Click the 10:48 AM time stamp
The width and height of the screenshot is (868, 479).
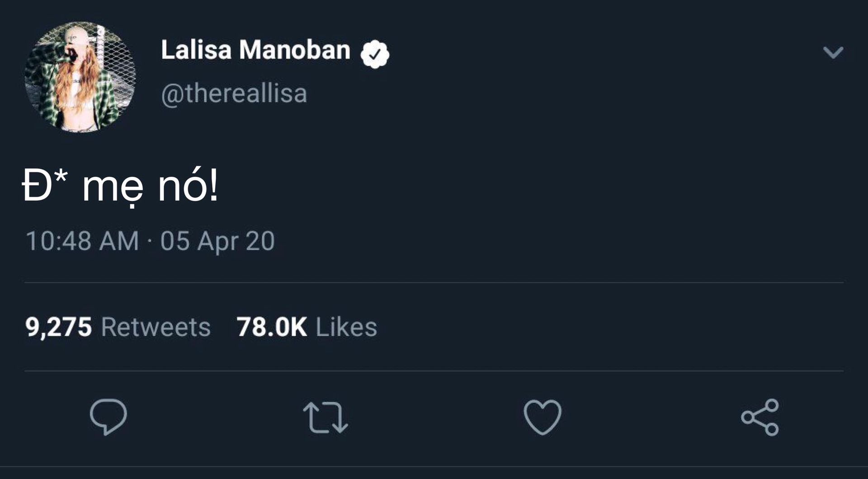click(82, 241)
